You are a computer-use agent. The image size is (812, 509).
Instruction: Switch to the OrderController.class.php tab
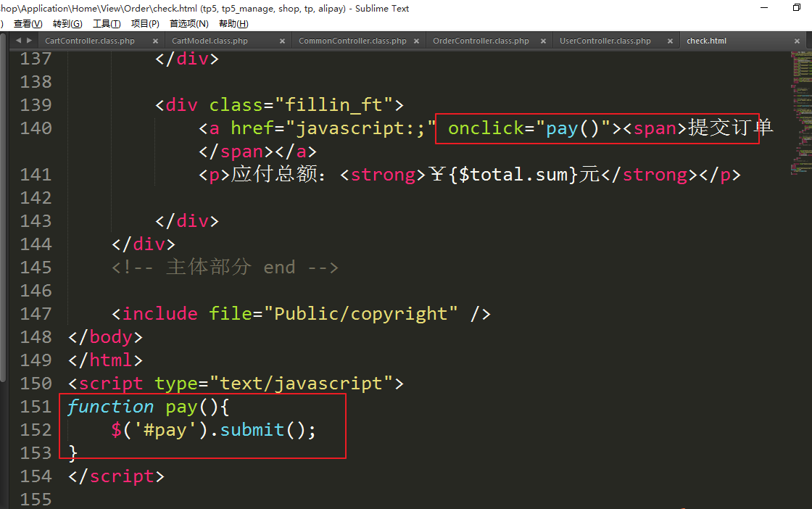[481, 41]
